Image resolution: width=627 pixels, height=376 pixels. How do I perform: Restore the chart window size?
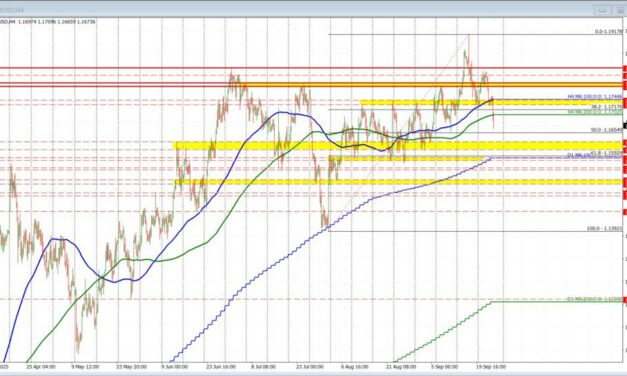(x=619, y=10)
